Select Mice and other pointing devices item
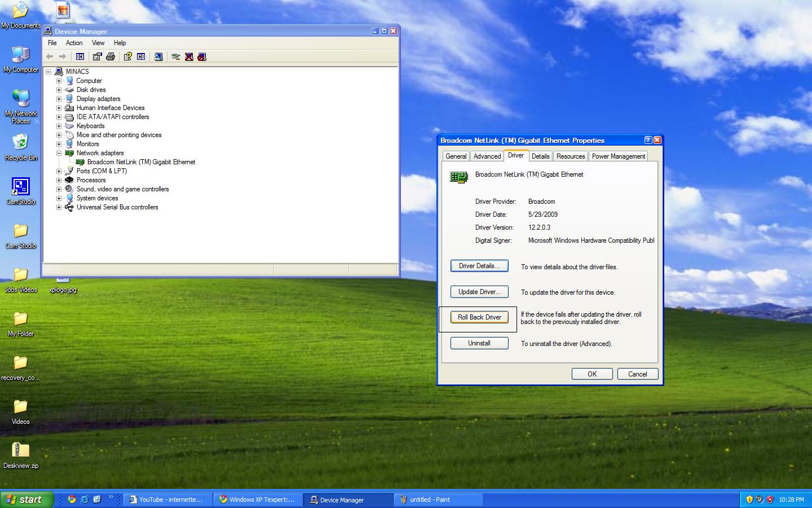The height and width of the screenshot is (508, 812). (119, 135)
